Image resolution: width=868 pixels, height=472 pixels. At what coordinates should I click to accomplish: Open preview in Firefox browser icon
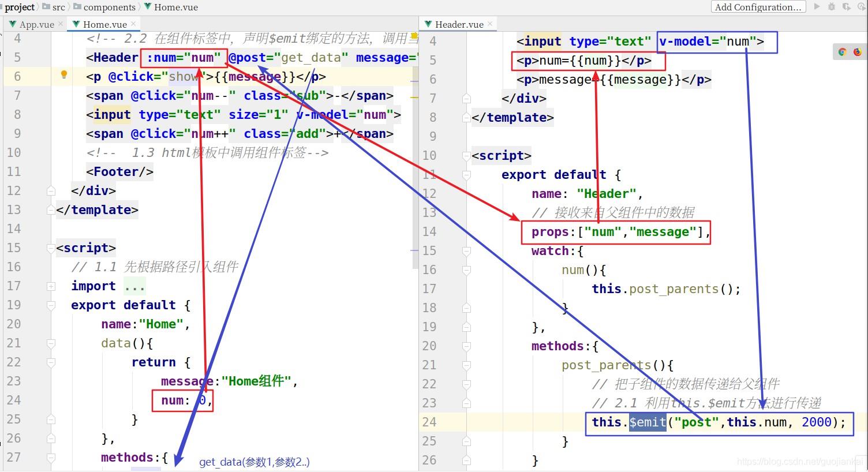[x=857, y=52]
